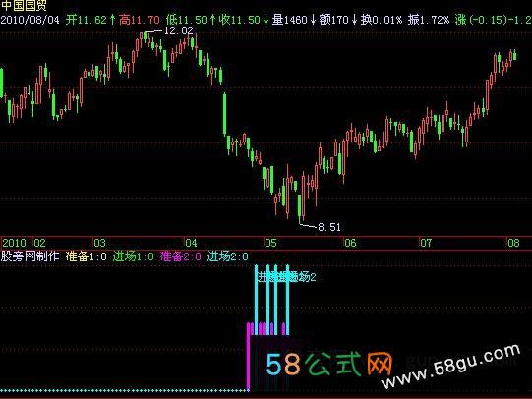This screenshot has height=399, width=532.
Task: Click the change value 涨(-0.15)
Action: (x=481, y=20)
